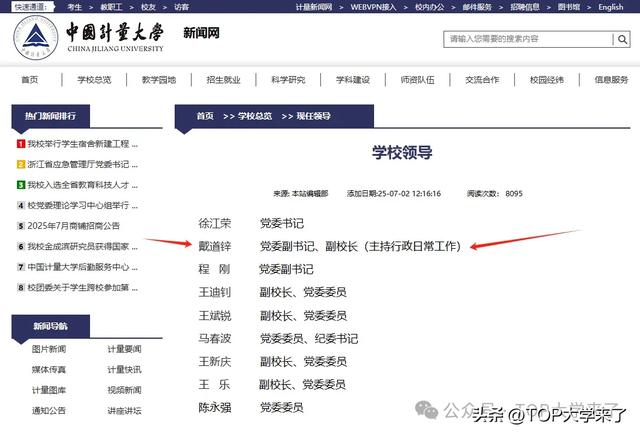The height and width of the screenshot is (436, 640).
Task: Click the name 王斌锐
Action: coord(215,315)
